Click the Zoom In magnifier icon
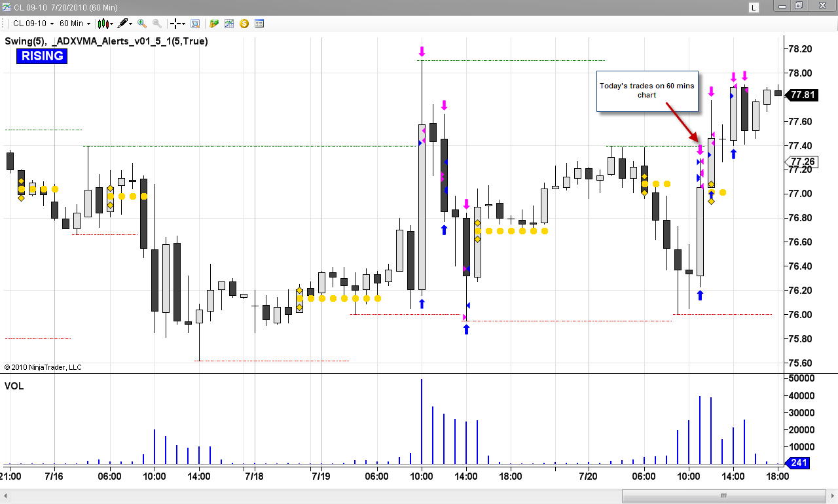838x504 pixels. point(142,24)
